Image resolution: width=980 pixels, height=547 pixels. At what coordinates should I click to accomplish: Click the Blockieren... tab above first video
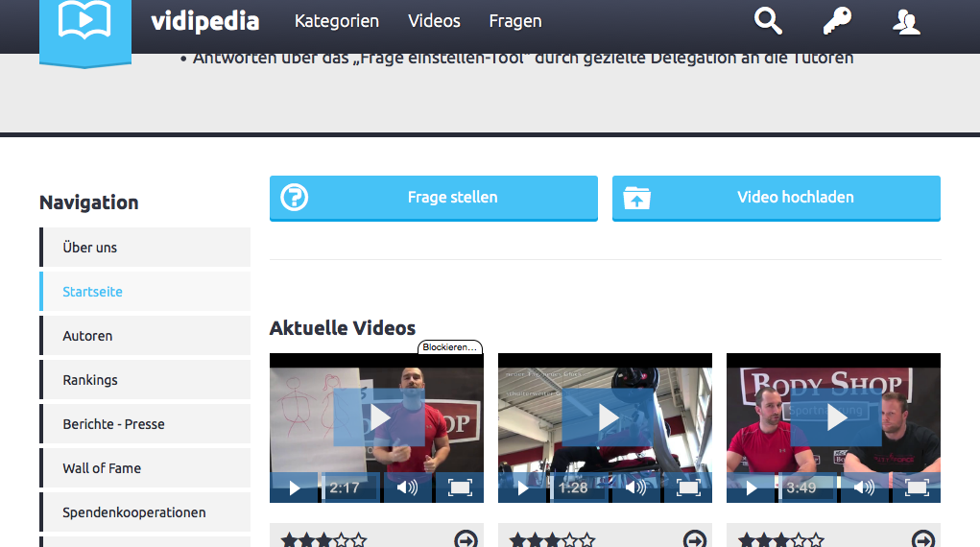[450, 347]
